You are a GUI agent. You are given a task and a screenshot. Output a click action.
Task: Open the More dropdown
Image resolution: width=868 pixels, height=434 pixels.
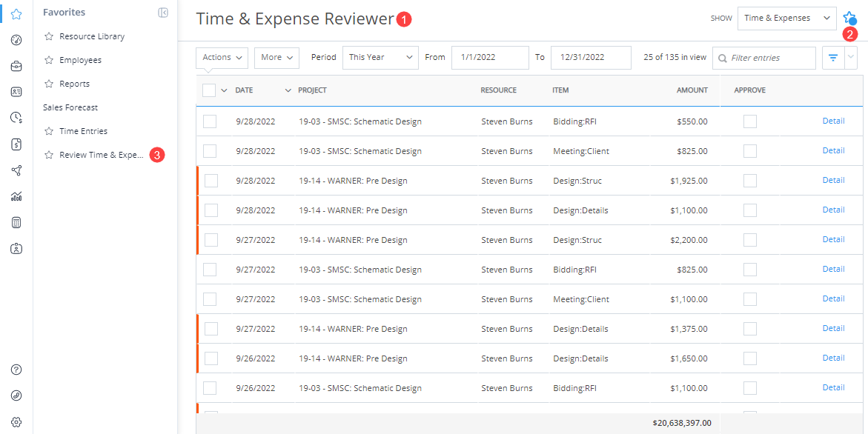click(276, 58)
